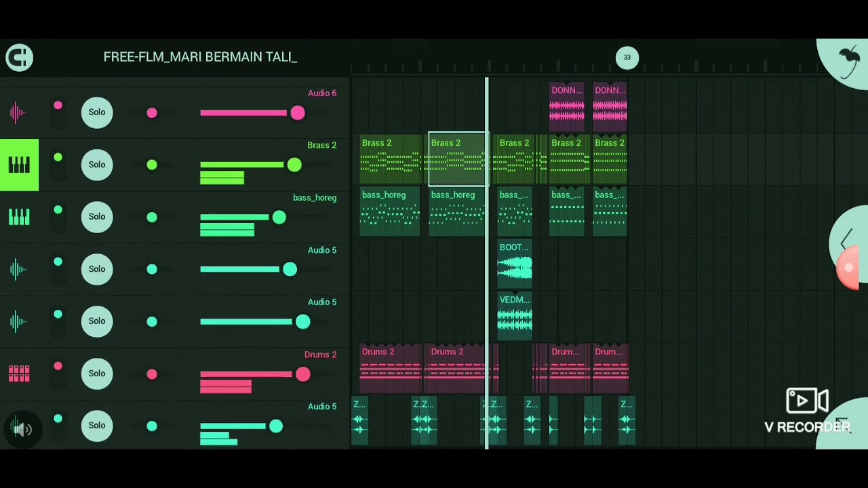Tap the FL Studio fruit logo icon
The width and height of the screenshot is (868, 488).
[848, 60]
